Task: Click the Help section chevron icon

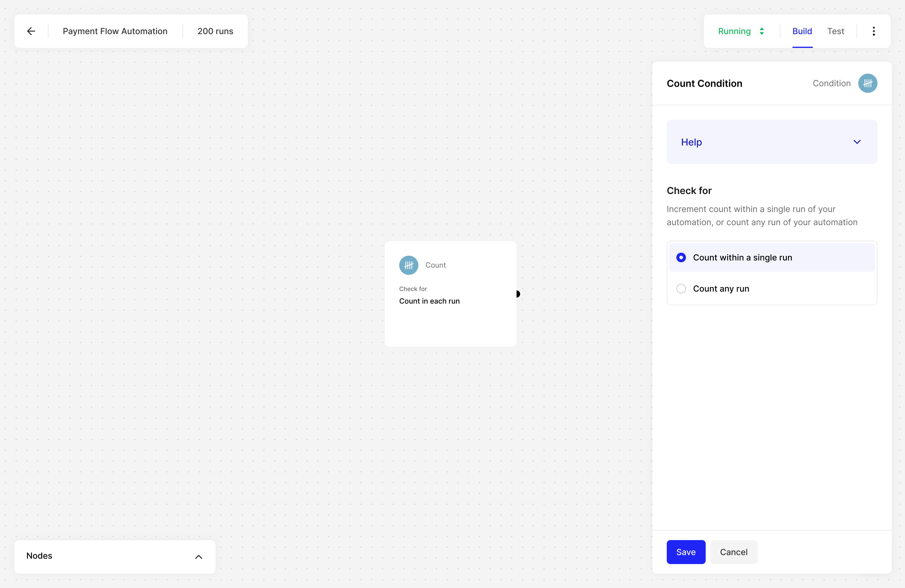Action: 857,142
